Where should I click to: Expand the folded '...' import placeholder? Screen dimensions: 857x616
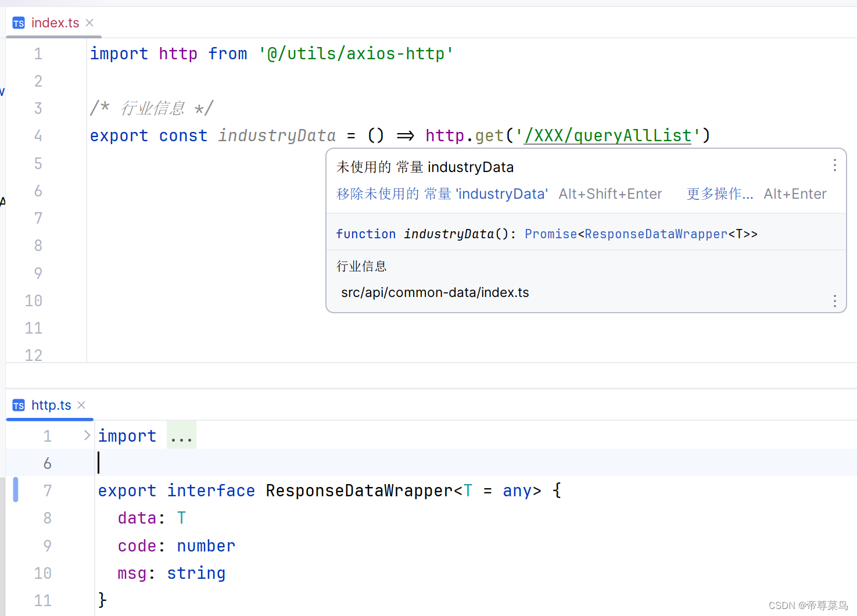[x=181, y=435]
